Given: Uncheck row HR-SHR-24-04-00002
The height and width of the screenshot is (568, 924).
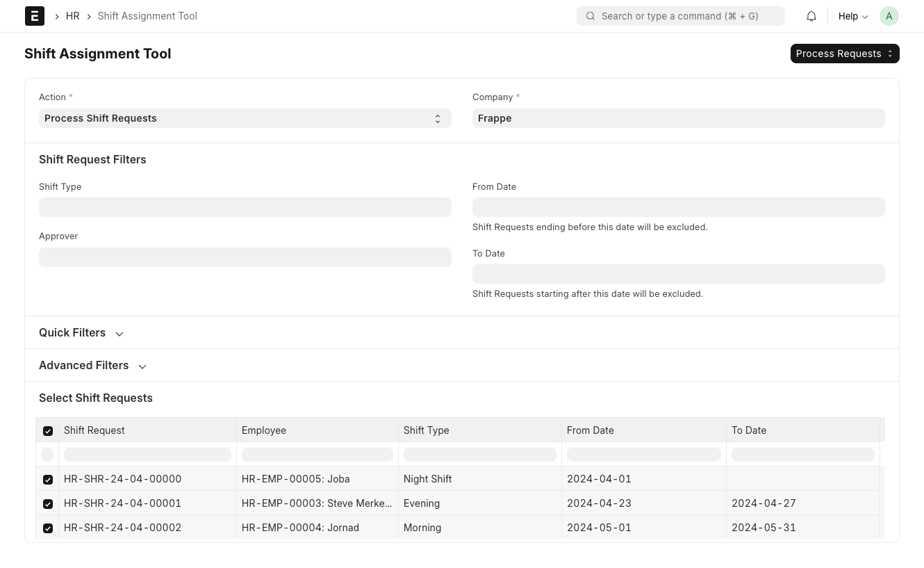Looking at the screenshot, I should [x=48, y=528].
